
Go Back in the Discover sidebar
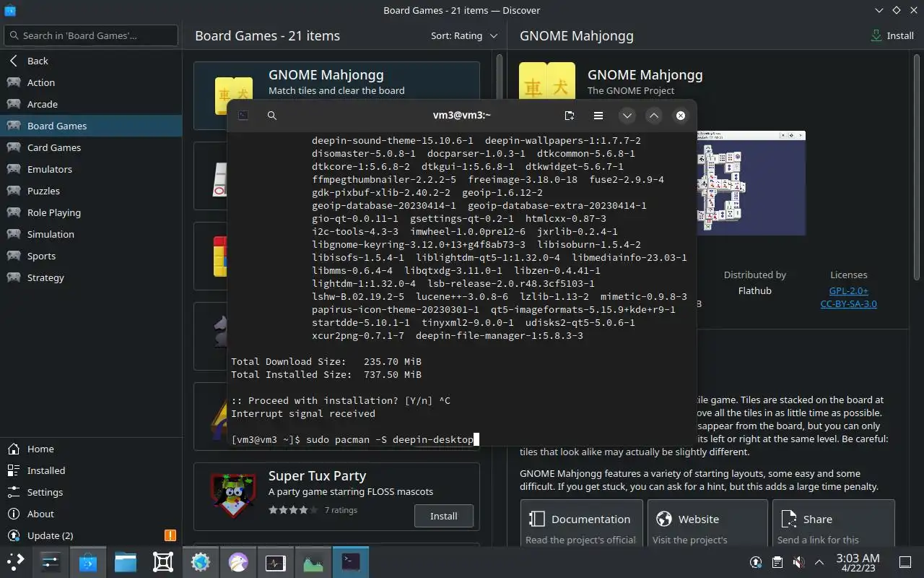(x=91, y=61)
